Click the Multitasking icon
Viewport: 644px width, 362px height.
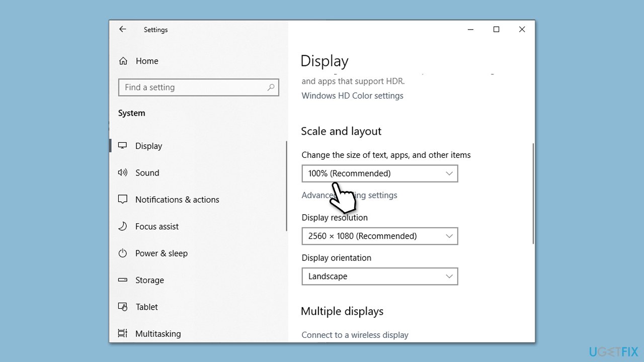(x=122, y=333)
